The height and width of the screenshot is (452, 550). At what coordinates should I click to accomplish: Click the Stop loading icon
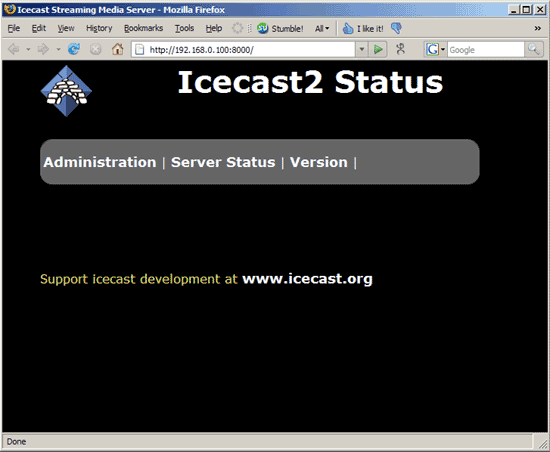[x=95, y=49]
